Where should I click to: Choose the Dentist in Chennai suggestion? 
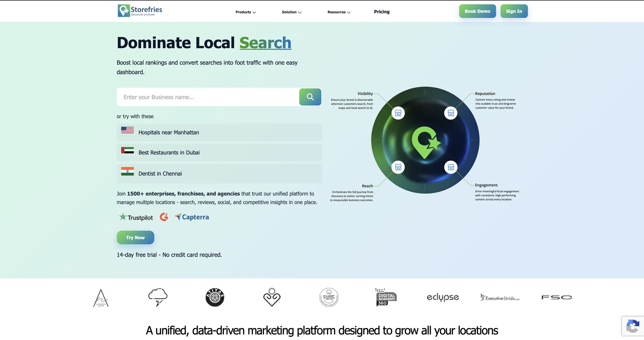219,174
